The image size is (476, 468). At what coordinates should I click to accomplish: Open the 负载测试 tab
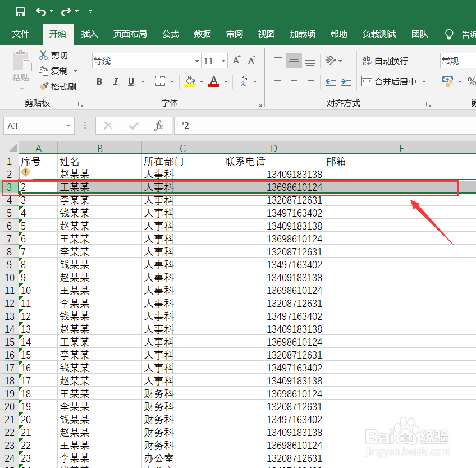(379, 34)
